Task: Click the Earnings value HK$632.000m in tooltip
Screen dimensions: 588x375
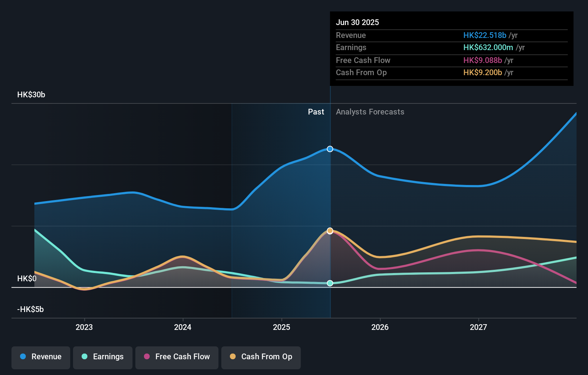Action: point(488,47)
